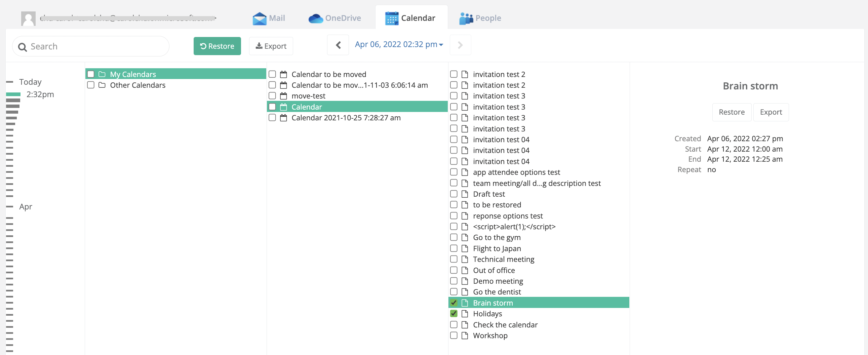Click the green Restore button

(x=217, y=46)
